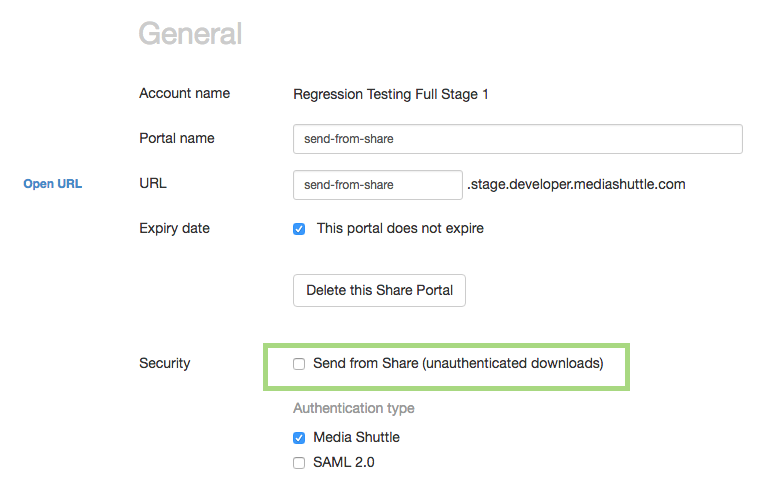The width and height of the screenshot is (758, 488).
Task: Click the "This portal does not expire" label text
Action: click(x=400, y=228)
